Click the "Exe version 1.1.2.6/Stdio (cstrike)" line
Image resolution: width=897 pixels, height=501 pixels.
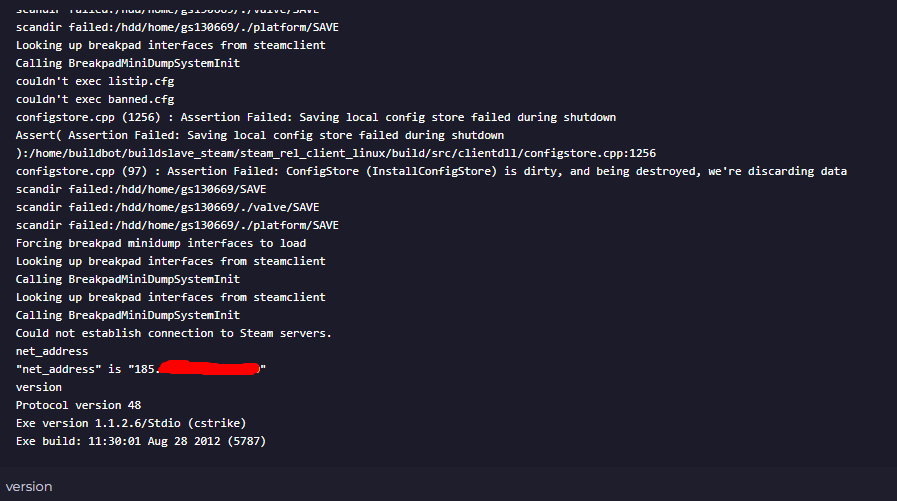click(x=131, y=423)
